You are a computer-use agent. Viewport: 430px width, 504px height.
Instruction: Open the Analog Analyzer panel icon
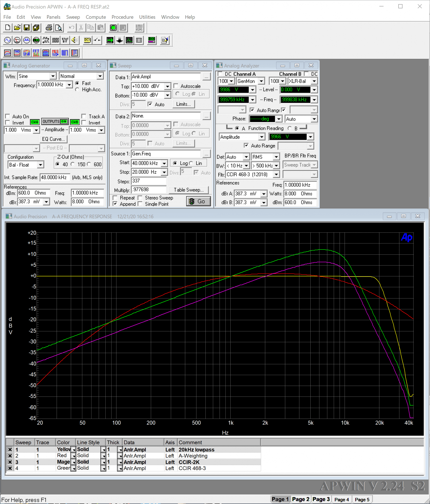(x=17, y=40)
